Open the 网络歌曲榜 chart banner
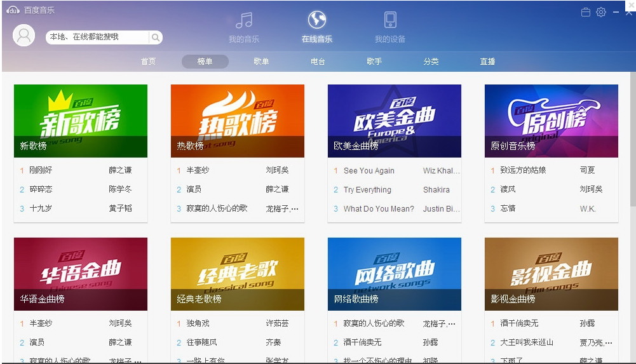Image resolution: width=636 pixels, height=364 pixels. tap(395, 274)
